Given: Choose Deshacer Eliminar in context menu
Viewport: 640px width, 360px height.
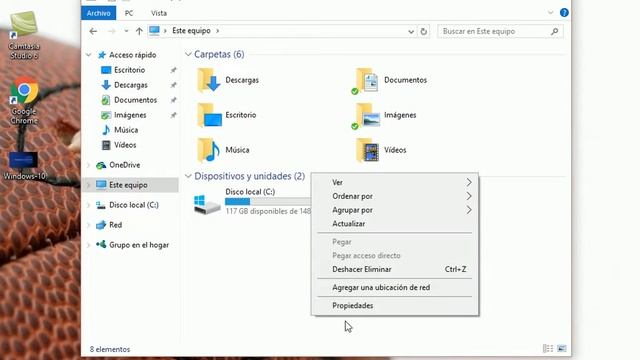Looking at the screenshot, I should (395, 269).
